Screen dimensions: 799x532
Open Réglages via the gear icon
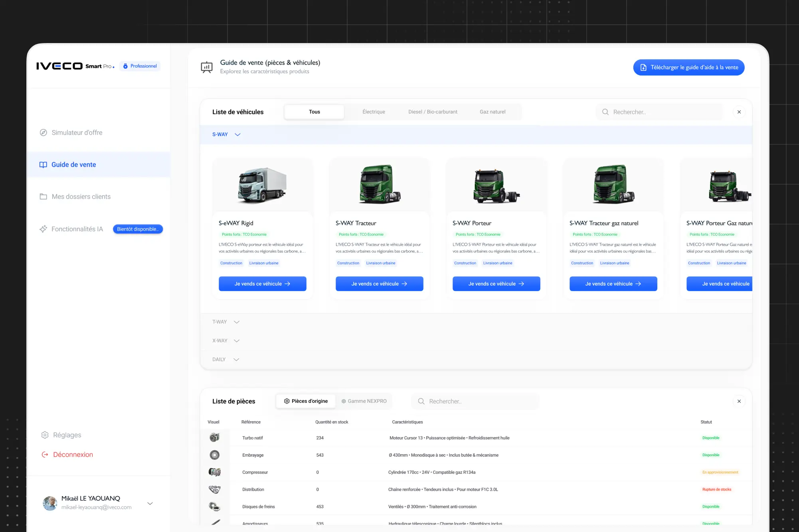tap(45, 435)
